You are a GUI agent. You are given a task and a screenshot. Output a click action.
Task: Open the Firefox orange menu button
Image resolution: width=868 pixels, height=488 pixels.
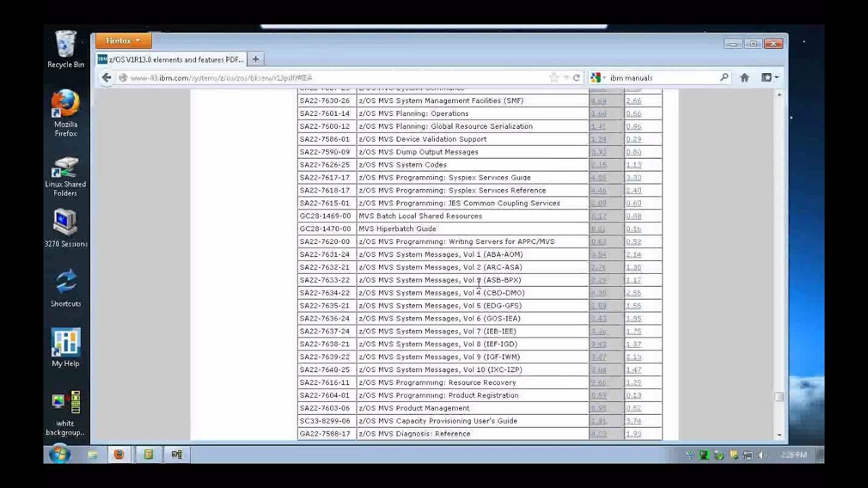(x=123, y=41)
